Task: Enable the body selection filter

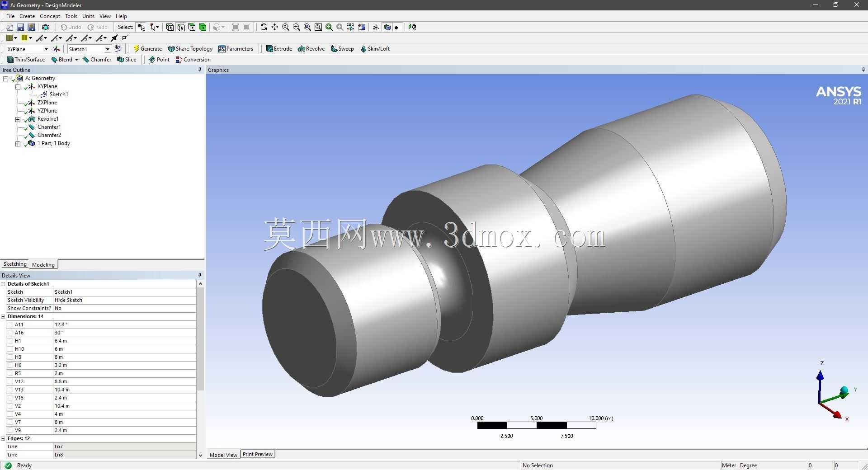Action: 203,27
